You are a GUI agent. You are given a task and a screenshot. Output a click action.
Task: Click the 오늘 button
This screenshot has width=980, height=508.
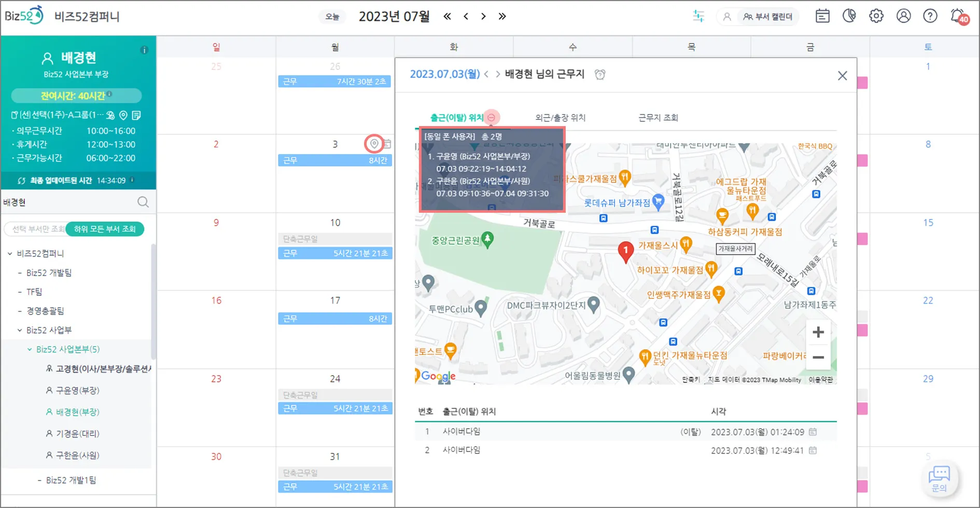click(x=332, y=17)
